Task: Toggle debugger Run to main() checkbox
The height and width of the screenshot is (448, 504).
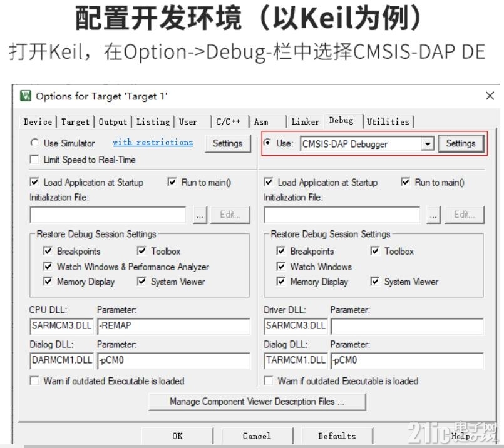Action: click(405, 182)
